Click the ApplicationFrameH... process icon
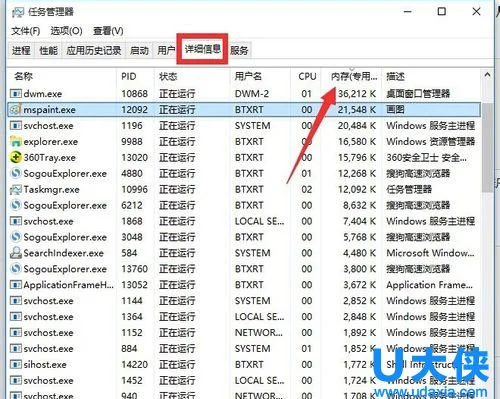Image resolution: width=500 pixels, height=399 pixels. pyautogui.click(x=16, y=285)
